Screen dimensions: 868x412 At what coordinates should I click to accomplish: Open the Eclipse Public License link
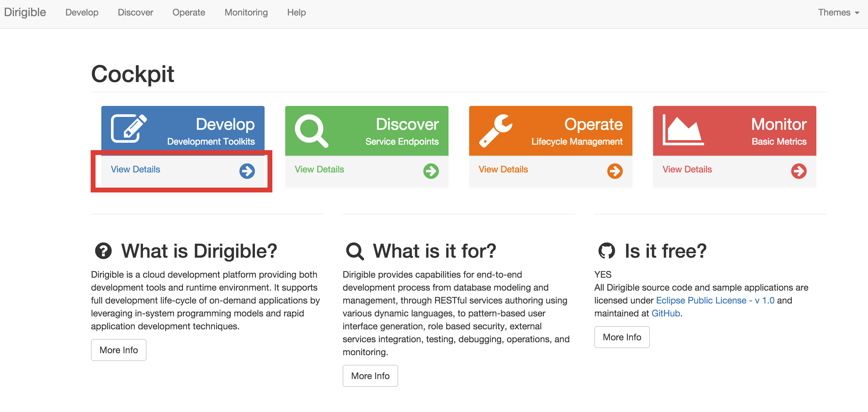point(715,300)
